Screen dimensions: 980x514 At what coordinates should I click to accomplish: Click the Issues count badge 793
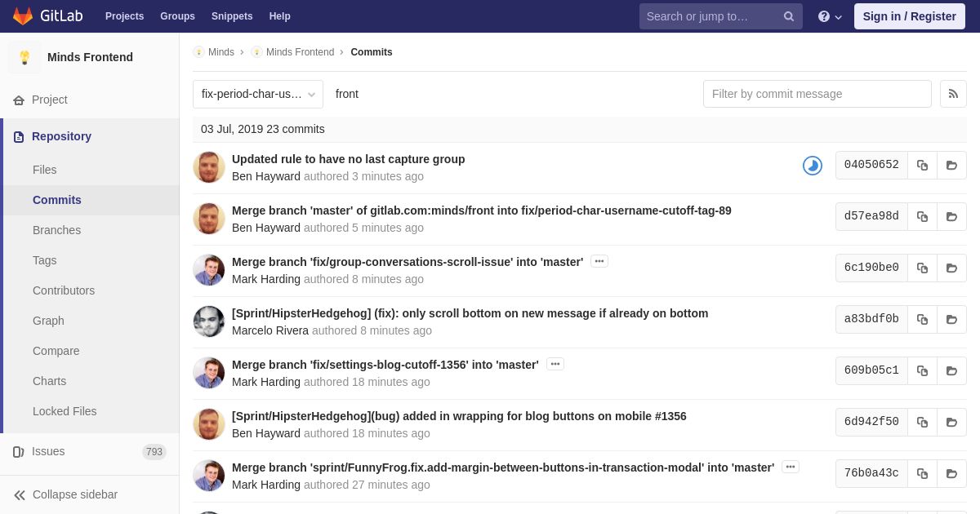154,452
